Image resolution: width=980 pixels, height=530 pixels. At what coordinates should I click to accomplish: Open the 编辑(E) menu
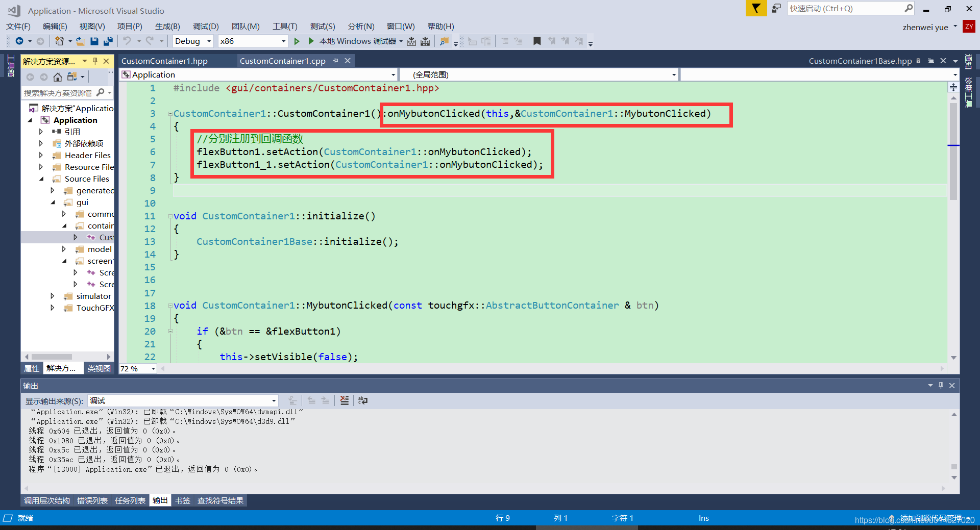click(x=55, y=26)
